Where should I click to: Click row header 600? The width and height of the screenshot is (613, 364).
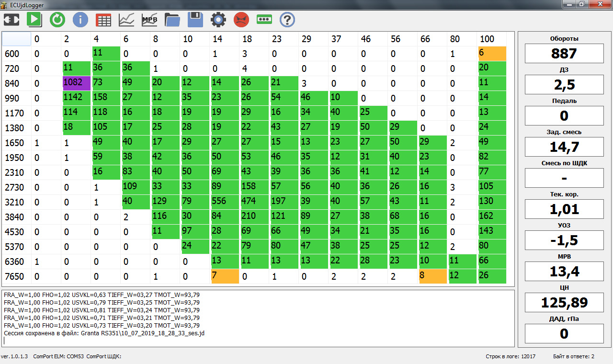click(x=17, y=54)
